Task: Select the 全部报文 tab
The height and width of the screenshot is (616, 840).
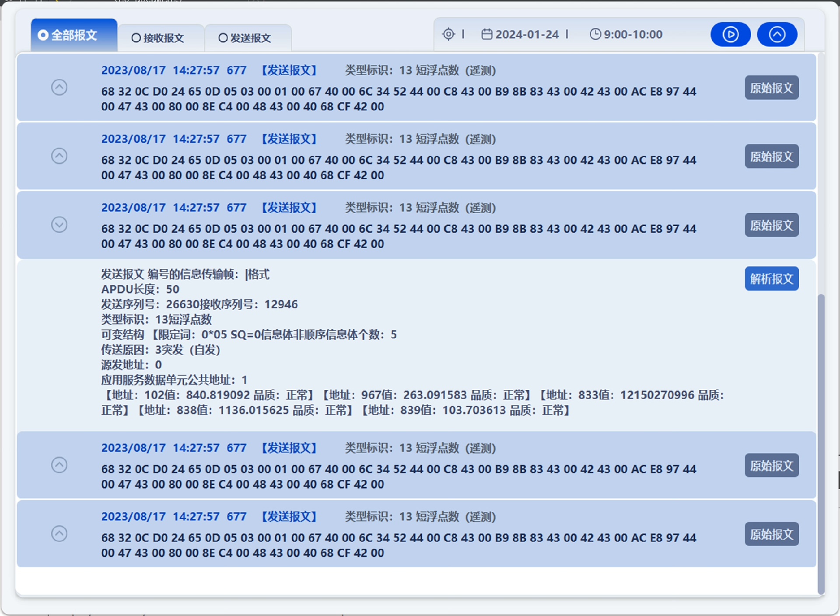Action: pos(74,35)
